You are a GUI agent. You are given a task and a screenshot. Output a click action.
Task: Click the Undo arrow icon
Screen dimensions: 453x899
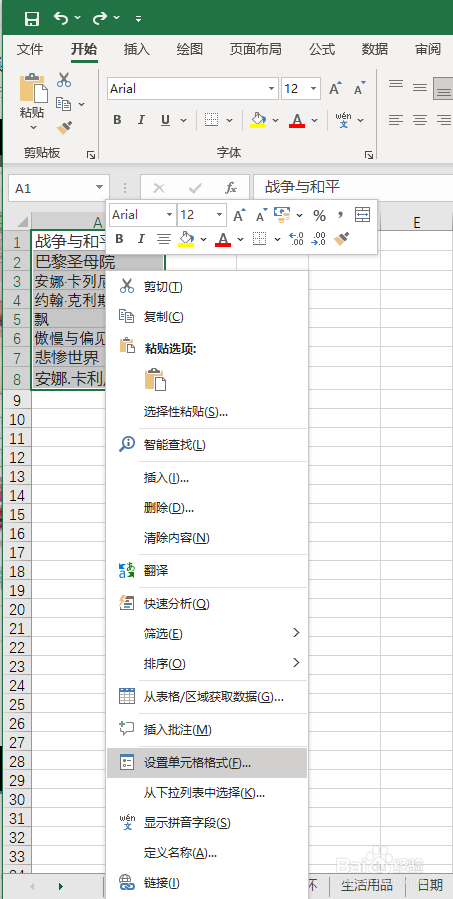coord(61,18)
